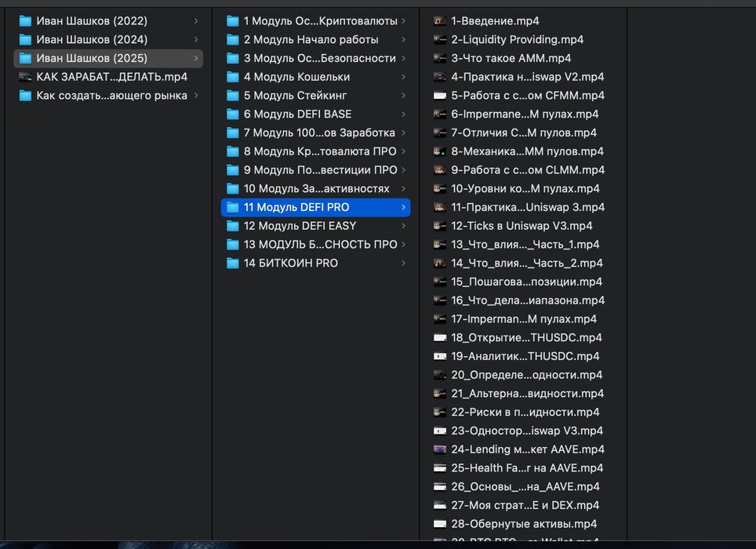Select the 11 Модуль DEFI PRO folder

[316, 207]
